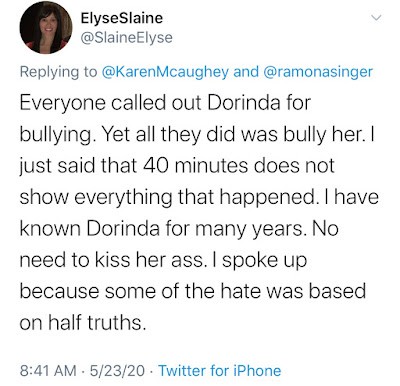The image size is (400, 386).
Task: Click the word 'bullying.' in the tweet
Action: pyautogui.click(x=56, y=135)
